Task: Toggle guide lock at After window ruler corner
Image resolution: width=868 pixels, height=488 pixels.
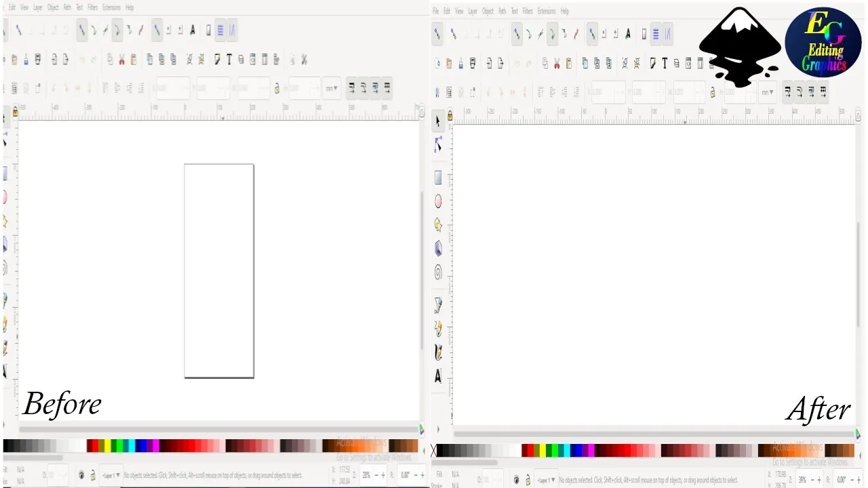Action: [450, 116]
